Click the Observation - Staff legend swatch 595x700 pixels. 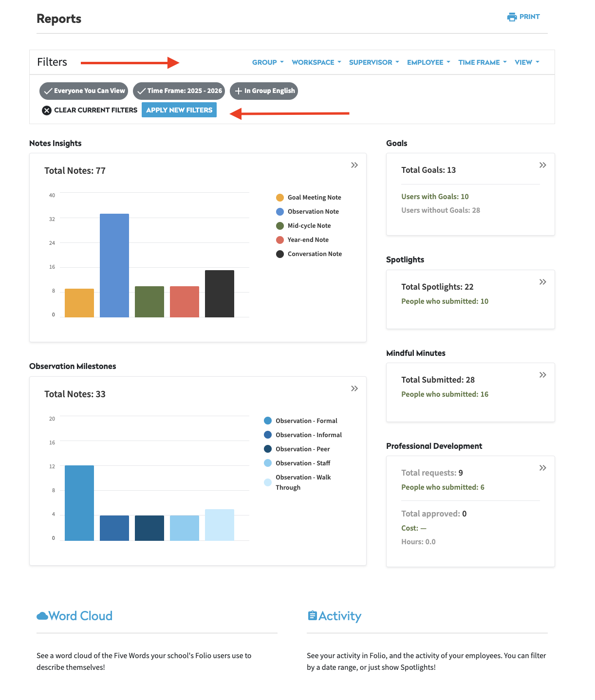click(268, 463)
